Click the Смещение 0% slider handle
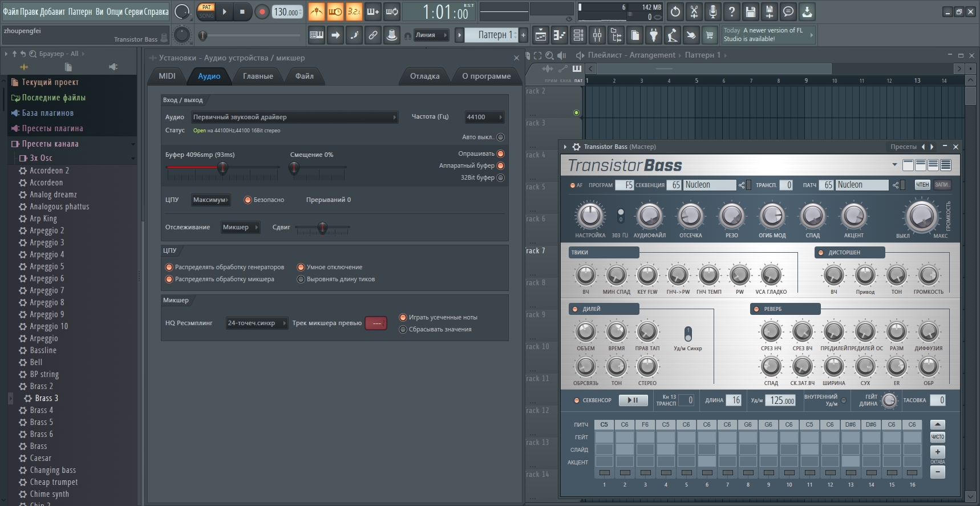980x506 pixels. tap(294, 168)
